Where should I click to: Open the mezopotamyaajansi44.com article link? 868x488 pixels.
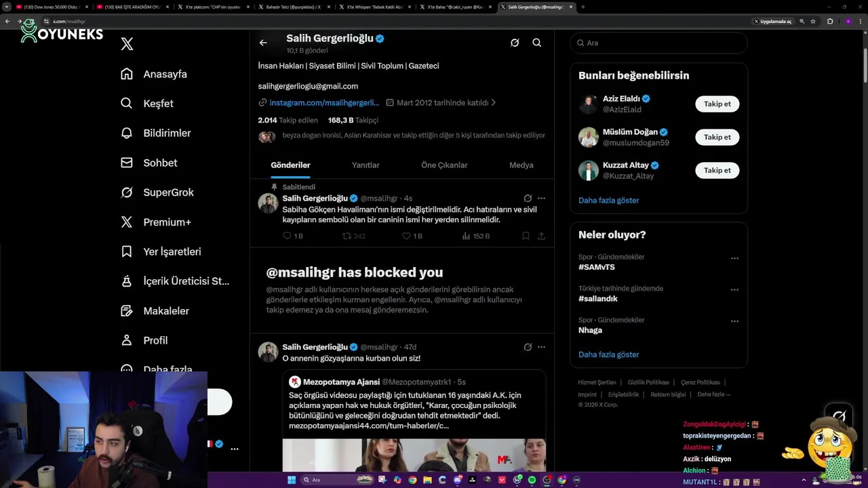pyautogui.click(x=369, y=426)
